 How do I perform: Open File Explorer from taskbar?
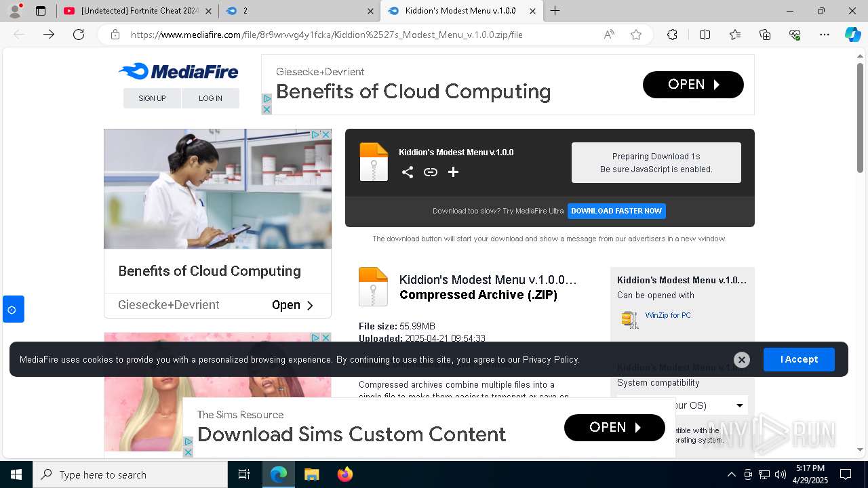click(311, 474)
